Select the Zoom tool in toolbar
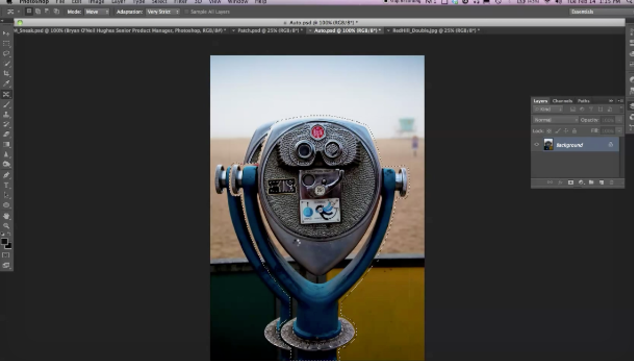 pos(6,226)
